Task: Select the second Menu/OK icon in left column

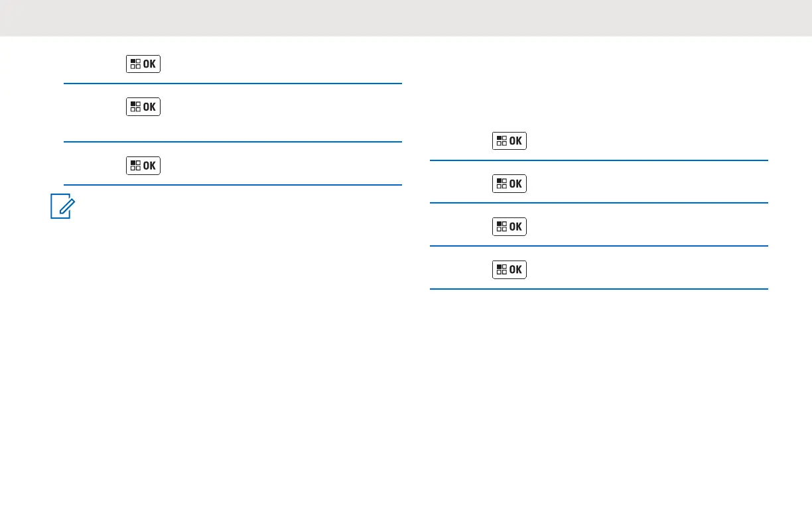Action: [143, 107]
